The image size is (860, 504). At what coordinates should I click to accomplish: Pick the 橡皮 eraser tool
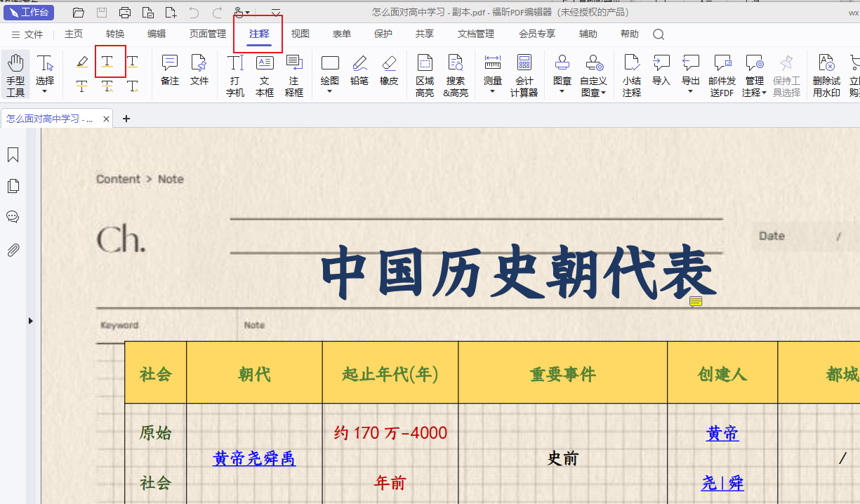point(389,71)
